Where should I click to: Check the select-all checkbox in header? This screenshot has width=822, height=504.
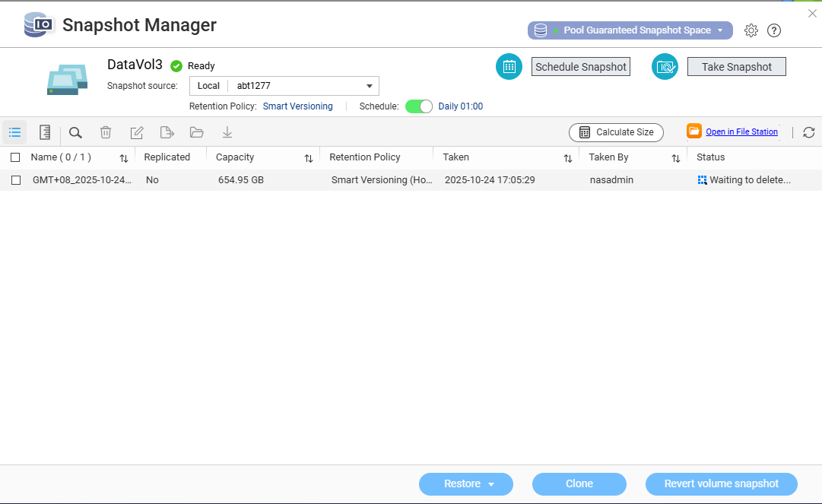[15, 157]
